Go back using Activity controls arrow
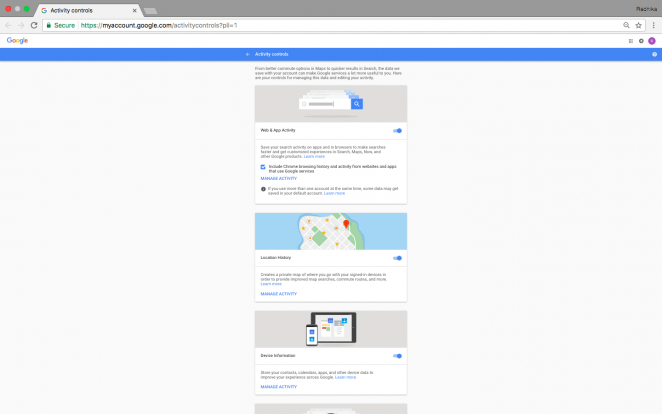Viewport: 662px width, 414px height. click(x=248, y=54)
